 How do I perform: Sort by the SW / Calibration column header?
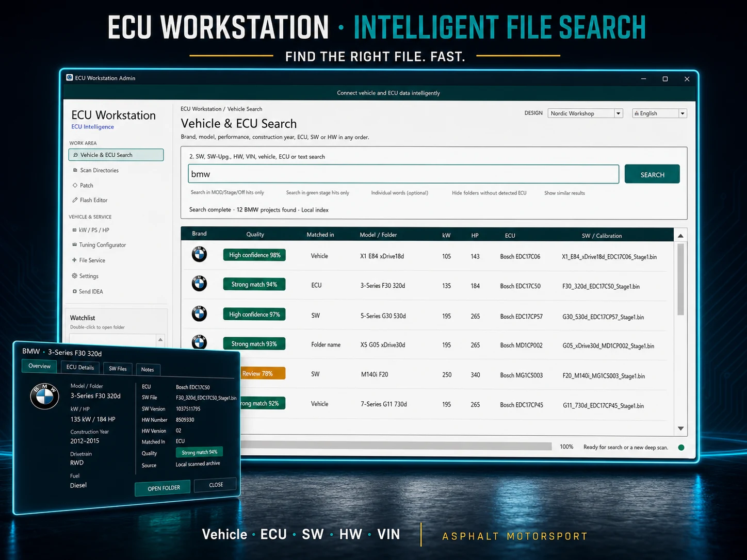[602, 236]
